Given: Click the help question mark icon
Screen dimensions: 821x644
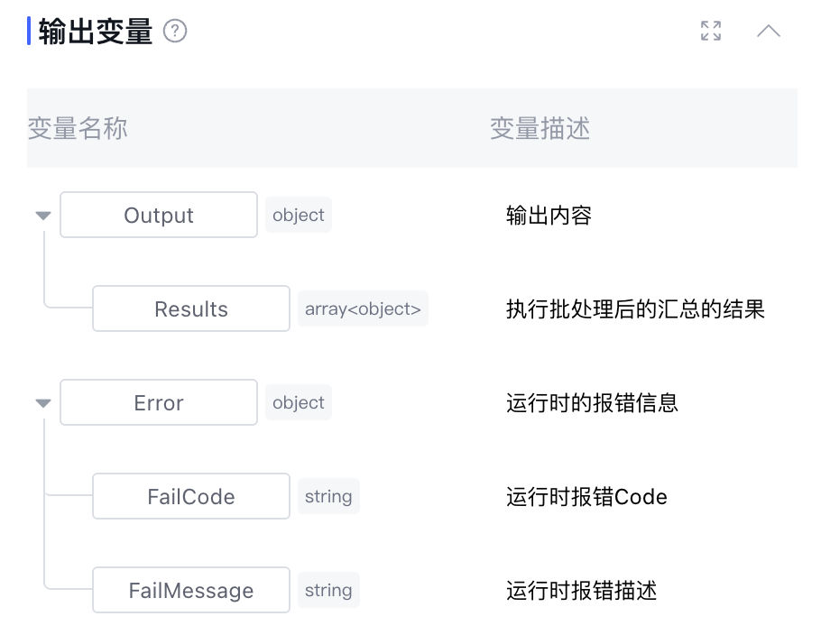Looking at the screenshot, I should 175,32.
